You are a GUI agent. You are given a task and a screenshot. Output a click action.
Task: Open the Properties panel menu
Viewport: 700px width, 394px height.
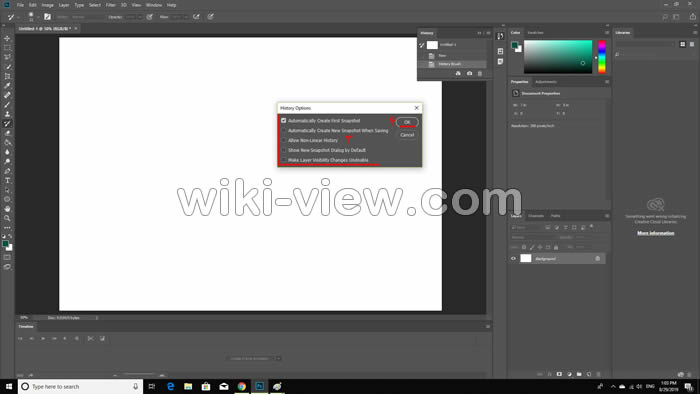(x=607, y=82)
